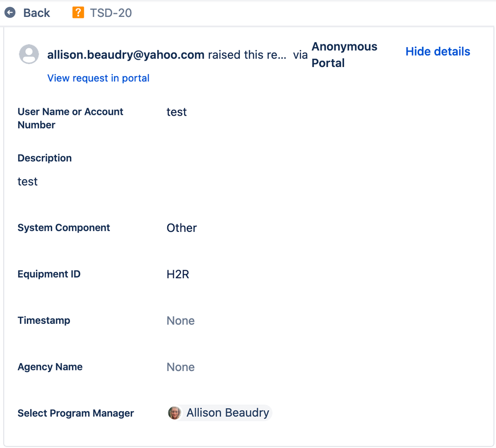
Task: Click the Equipment ID label
Action: point(49,274)
